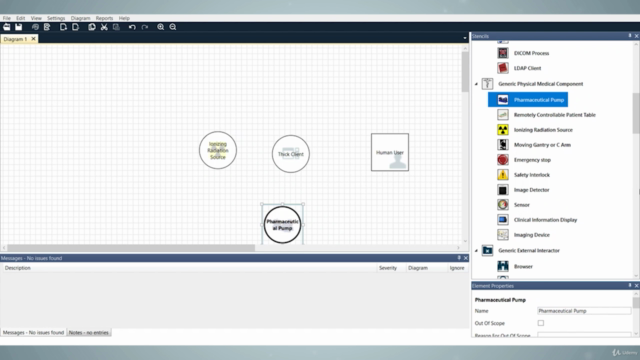Close the Messages panel
The image size is (640, 360).
(465, 258)
